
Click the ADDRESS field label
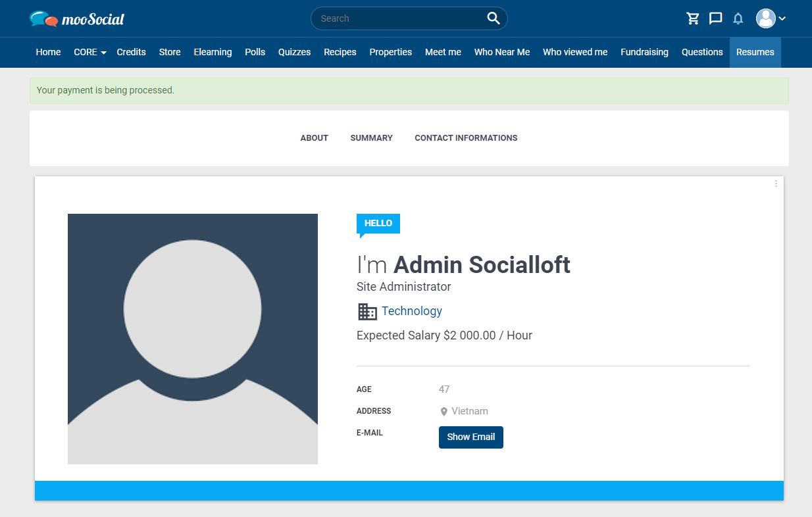click(x=374, y=411)
